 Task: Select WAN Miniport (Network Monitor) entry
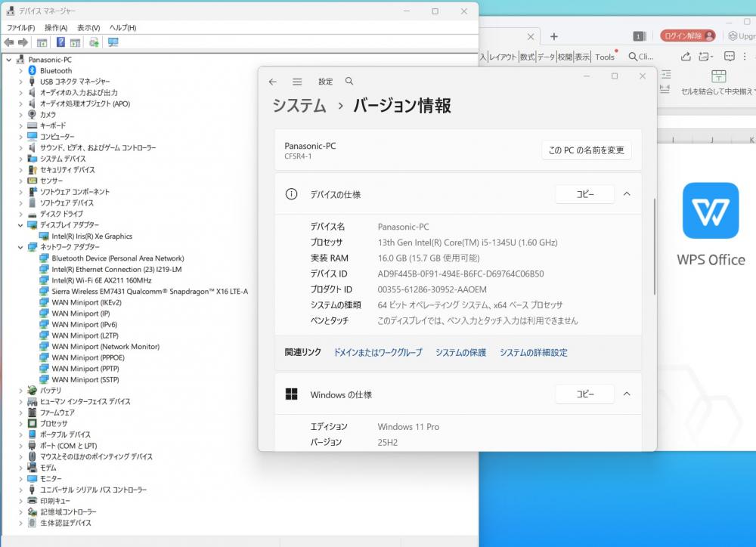click(106, 346)
